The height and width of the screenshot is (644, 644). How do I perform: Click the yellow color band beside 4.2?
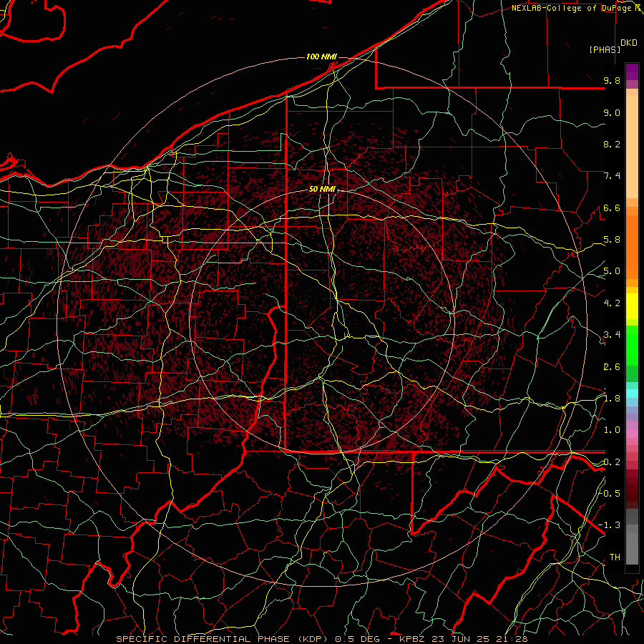coord(632,306)
